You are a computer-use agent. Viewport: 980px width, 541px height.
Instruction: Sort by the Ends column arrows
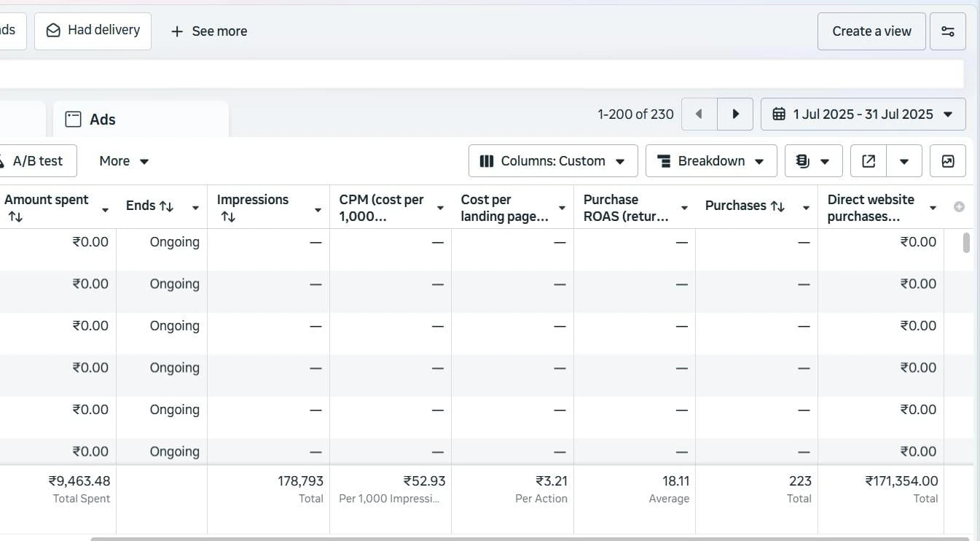(166, 206)
